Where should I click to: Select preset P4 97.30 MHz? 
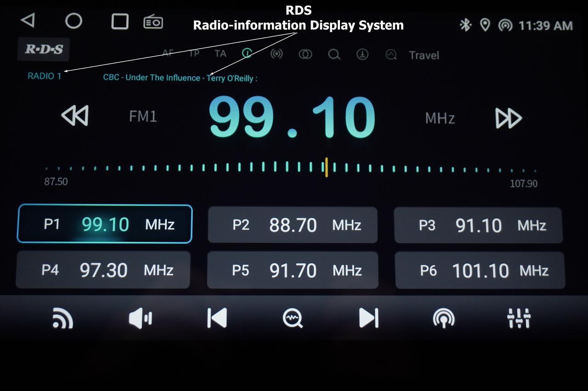103,270
